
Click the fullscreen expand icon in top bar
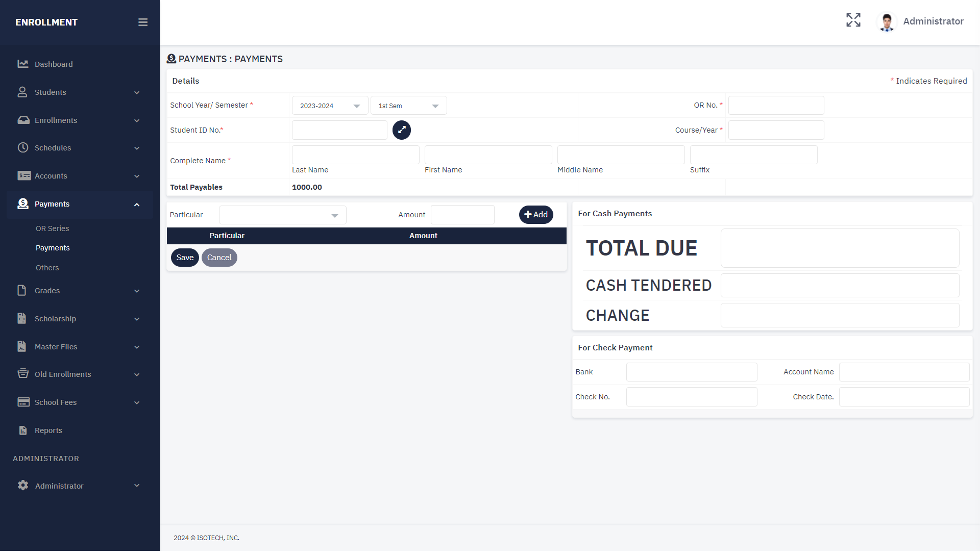click(853, 20)
